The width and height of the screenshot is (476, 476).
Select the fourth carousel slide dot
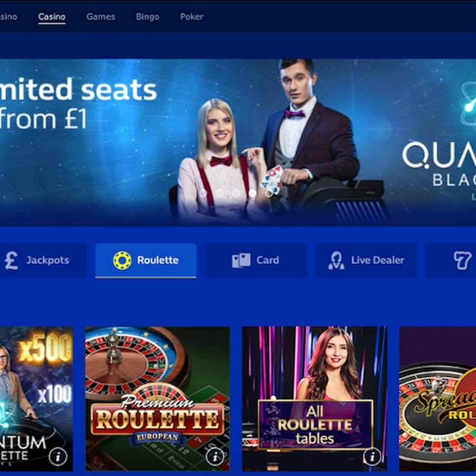252,193
